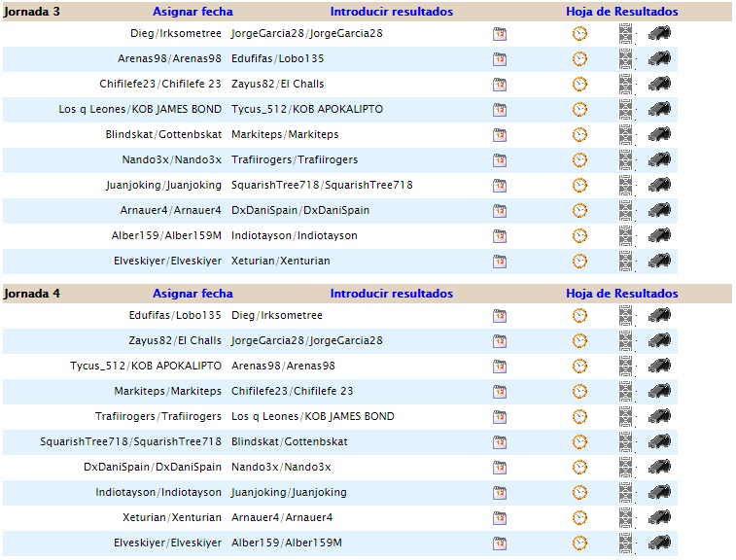
Task: Click clock icon for Nando3x vs Trafiirogers match
Action: pyautogui.click(x=579, y=160)
